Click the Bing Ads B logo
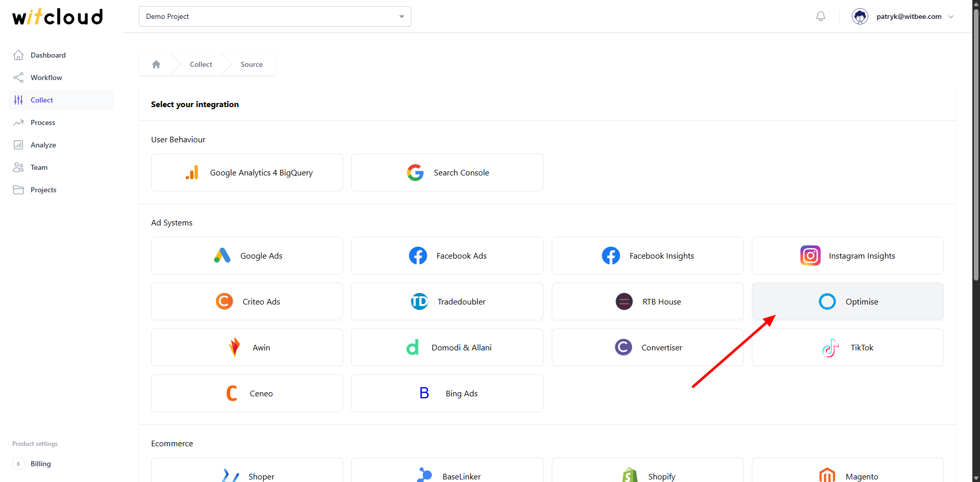980x482 pixels. [424, 393]
